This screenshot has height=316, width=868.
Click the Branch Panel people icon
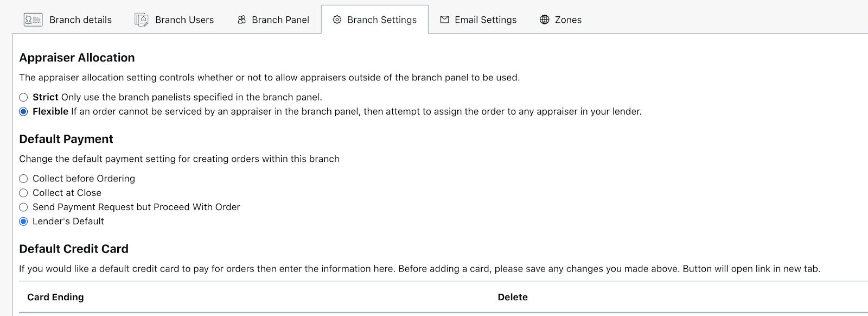pyautogui.click(x=241, y=20)
